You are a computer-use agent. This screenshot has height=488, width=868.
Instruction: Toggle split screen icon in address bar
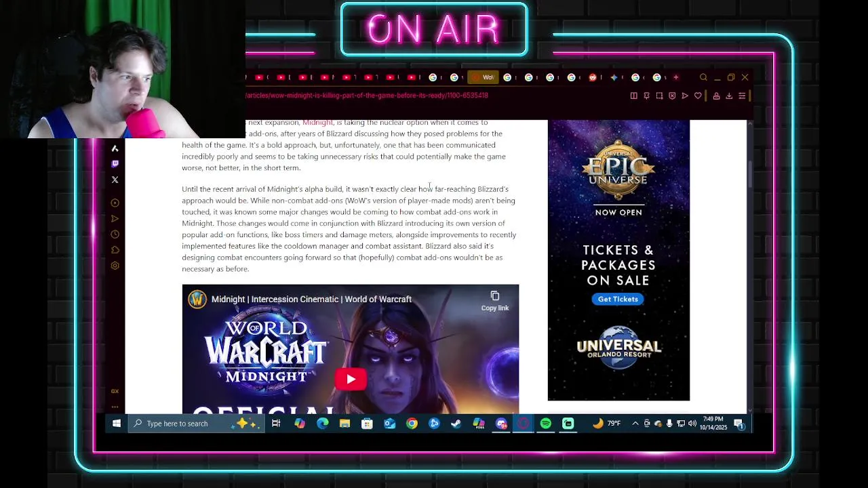point(633,96)
